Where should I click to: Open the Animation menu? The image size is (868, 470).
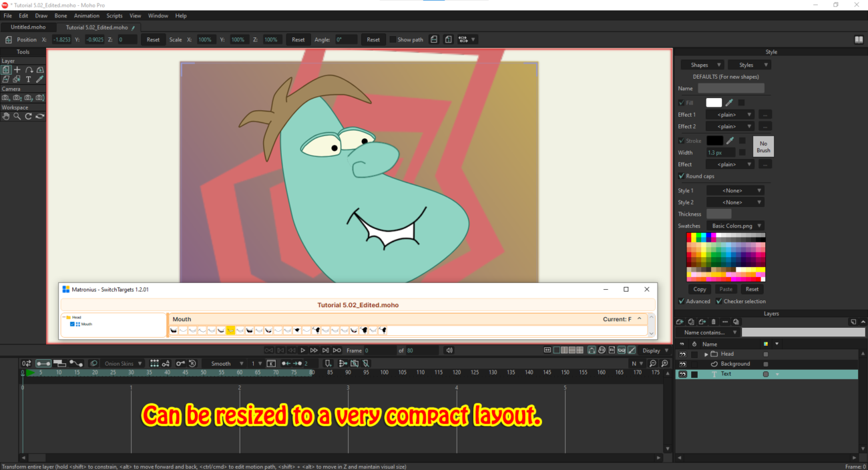point(86,15)
